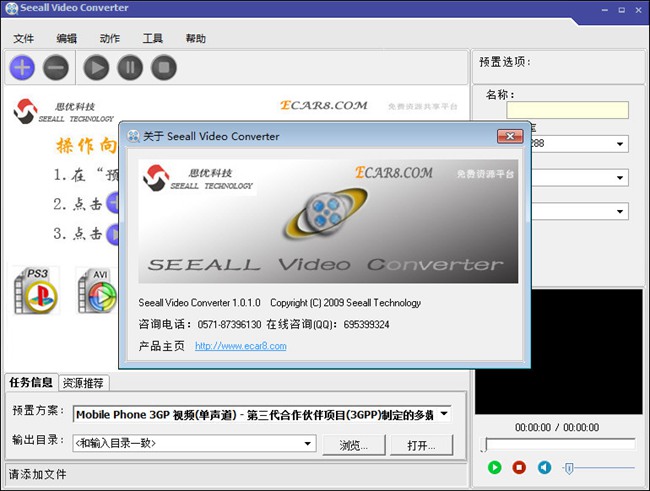Expand the first preset options dropdown ending in 88
This screenshot has width=650, height=491.
[620, 144]
